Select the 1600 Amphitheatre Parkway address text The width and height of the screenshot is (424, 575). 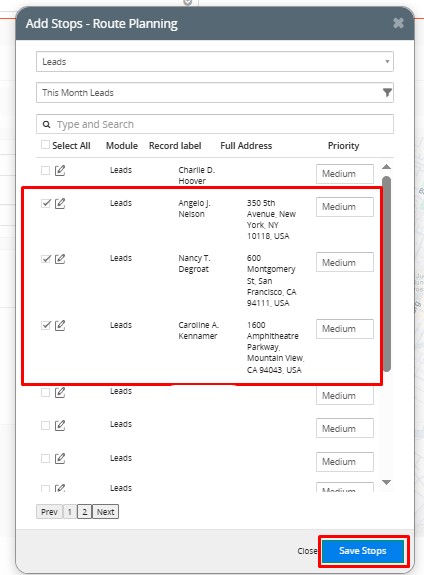[x=275, y=347]
